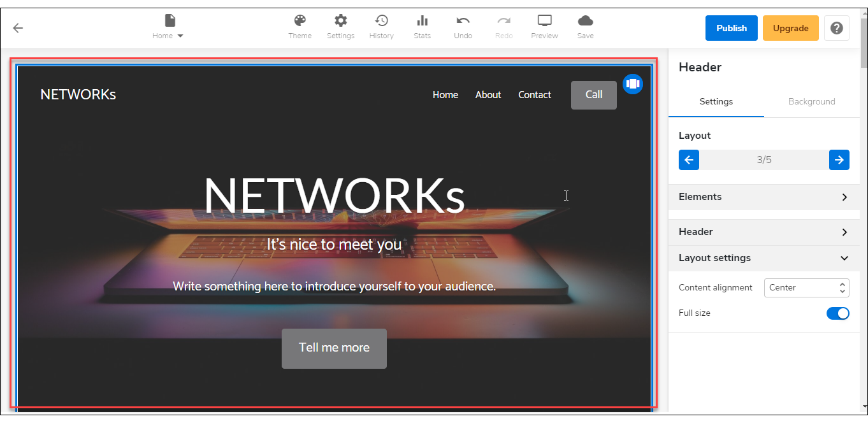
Task: Click the 3/5 layout counter
Action: click(763, 160)
